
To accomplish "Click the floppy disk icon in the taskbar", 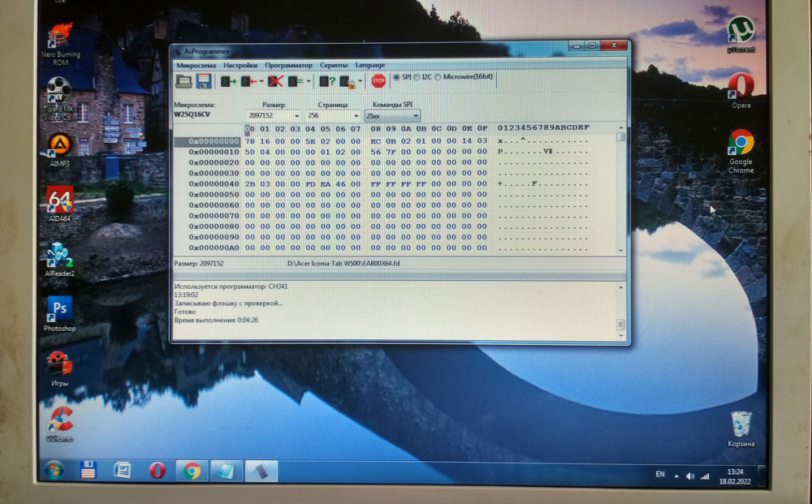I will 88,471.
